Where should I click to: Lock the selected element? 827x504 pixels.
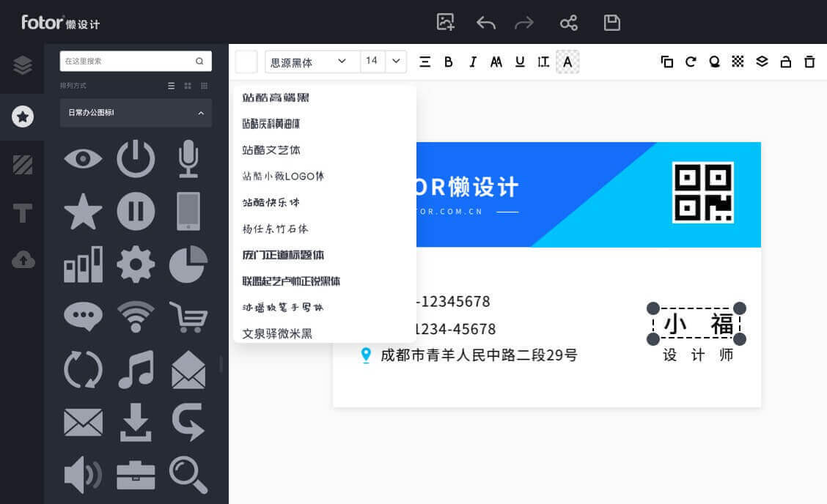click(x=785, y=62)
